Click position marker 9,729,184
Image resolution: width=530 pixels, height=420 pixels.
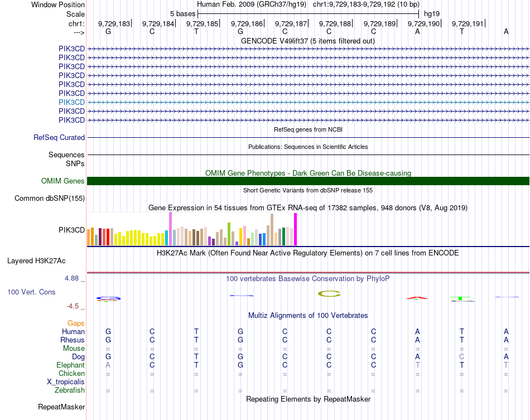(x=158, y=23)
